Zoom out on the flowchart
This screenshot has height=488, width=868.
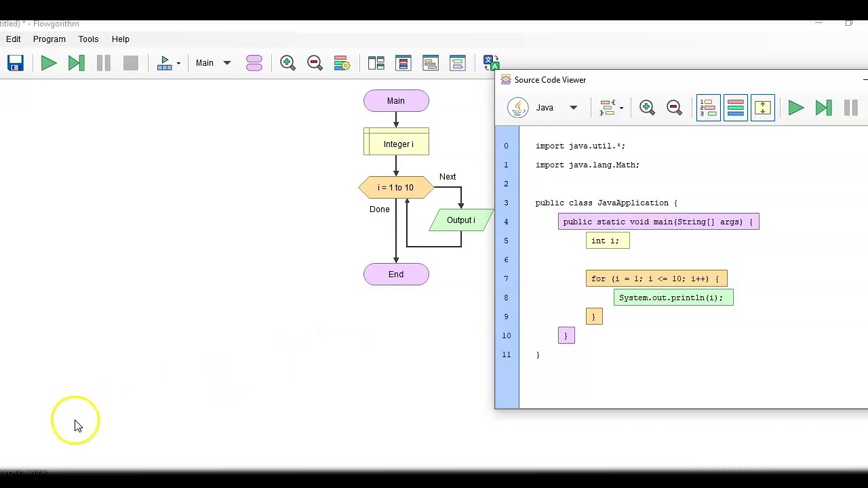(x=315, y=63)
